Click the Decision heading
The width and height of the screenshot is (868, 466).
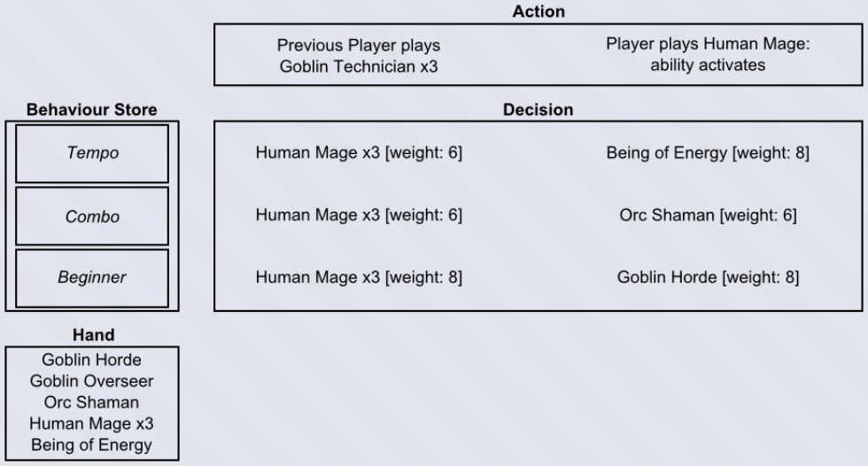[539, 110]
